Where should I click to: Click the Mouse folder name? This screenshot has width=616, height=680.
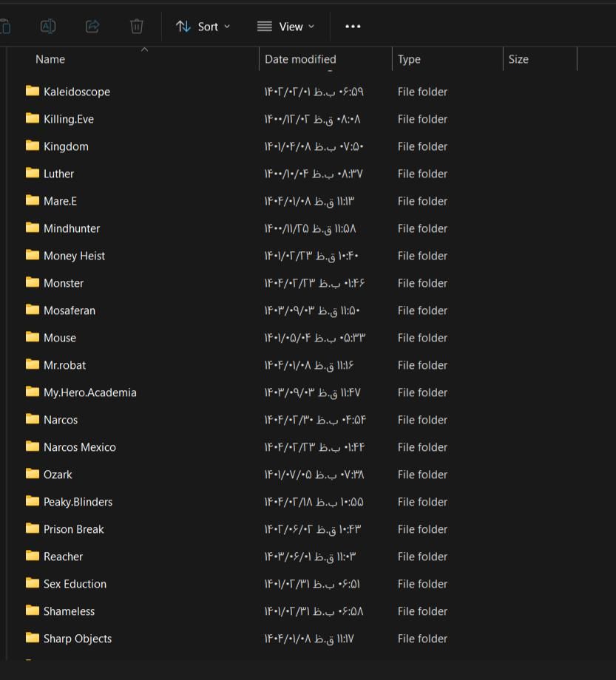(60, 338)
